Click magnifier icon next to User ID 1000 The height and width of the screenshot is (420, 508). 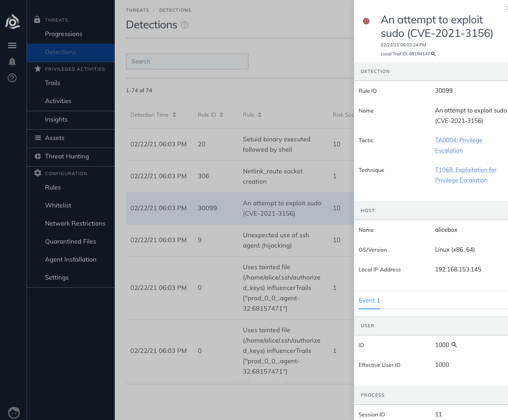coord(454,345)
